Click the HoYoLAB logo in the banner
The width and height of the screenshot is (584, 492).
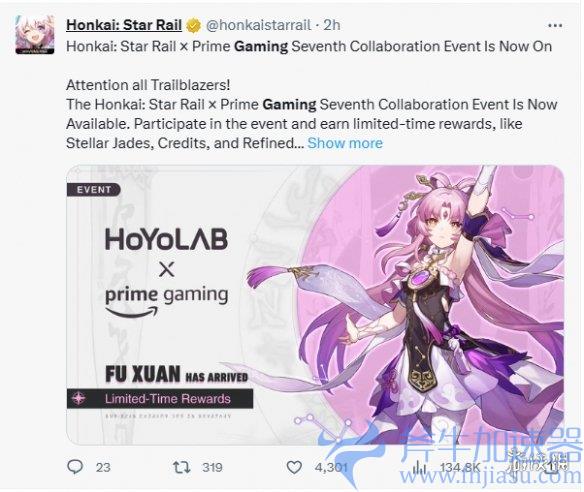(166, 239)
